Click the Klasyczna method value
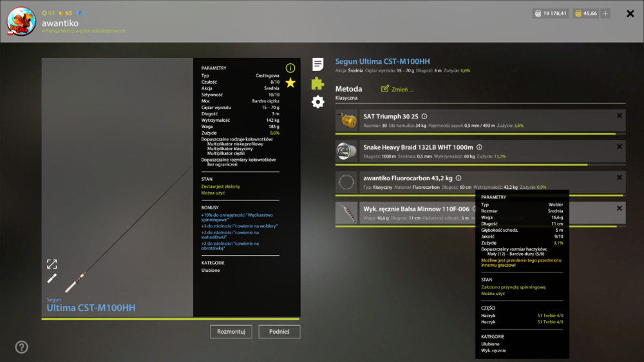The height and width of the screenshot is (362, 644). click(346, 98)
